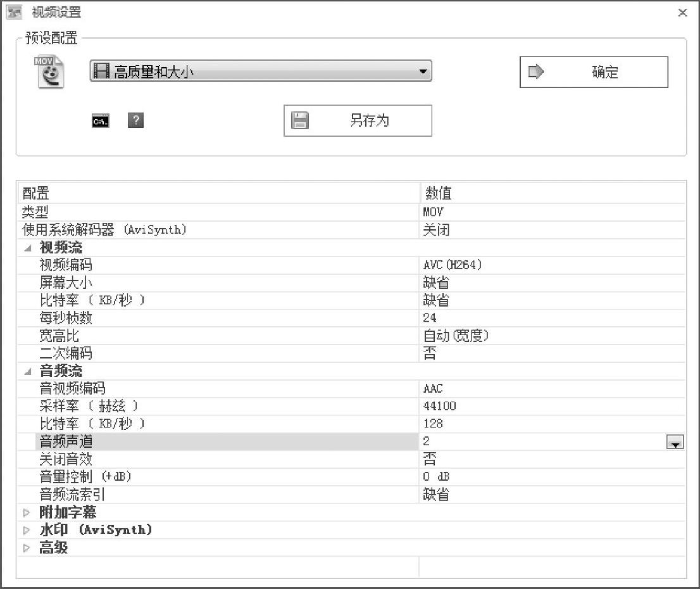Select the 类型 row

point(351,212)
